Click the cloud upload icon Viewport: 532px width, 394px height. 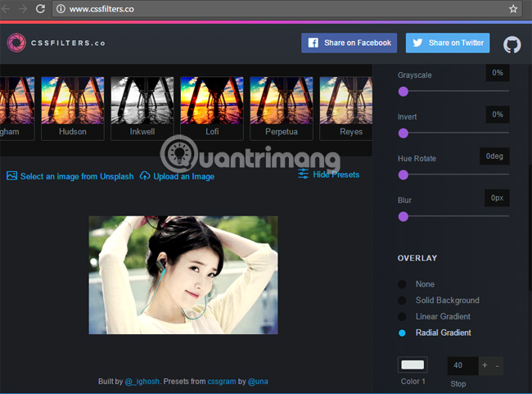click(x=145, y=175)
